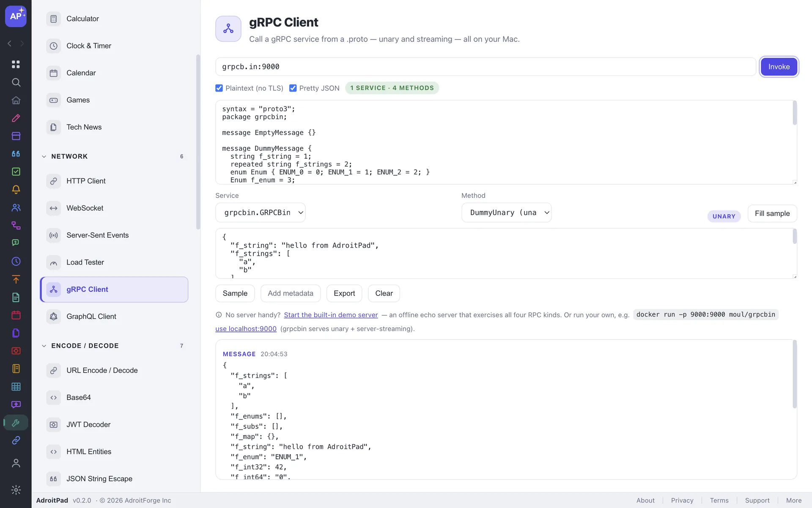Click the sidebar tool list scrollbar

(x=198, y=142)
